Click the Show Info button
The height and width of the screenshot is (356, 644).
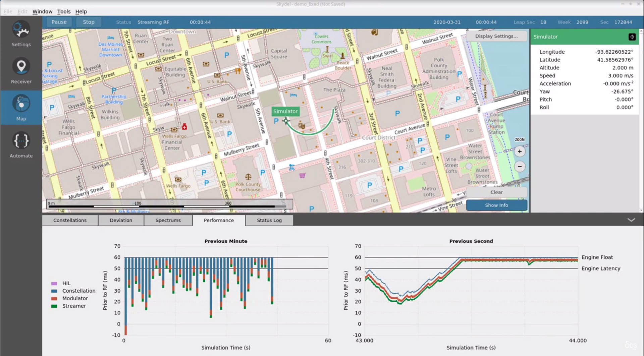pyautogui.click(x=496, y=205)
